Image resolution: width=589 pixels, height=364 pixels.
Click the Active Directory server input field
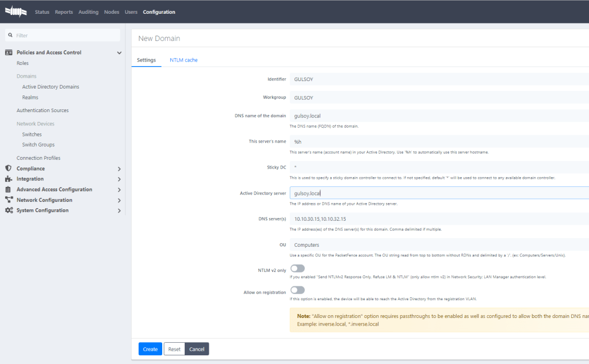tap(437, 193)
